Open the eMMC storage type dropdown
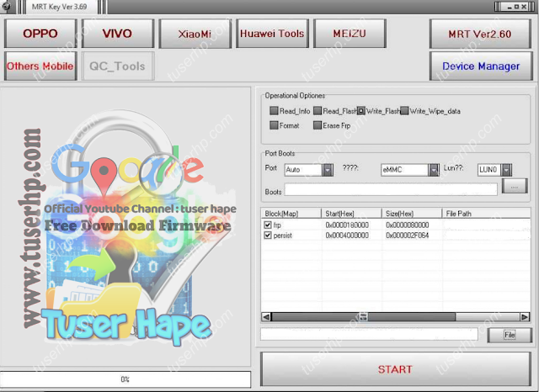 pos(434,170)
